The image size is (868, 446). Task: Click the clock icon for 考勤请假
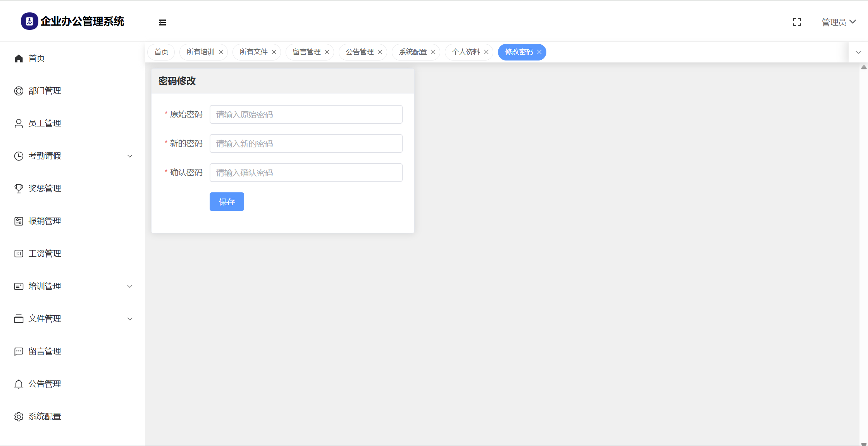[19, 156]
